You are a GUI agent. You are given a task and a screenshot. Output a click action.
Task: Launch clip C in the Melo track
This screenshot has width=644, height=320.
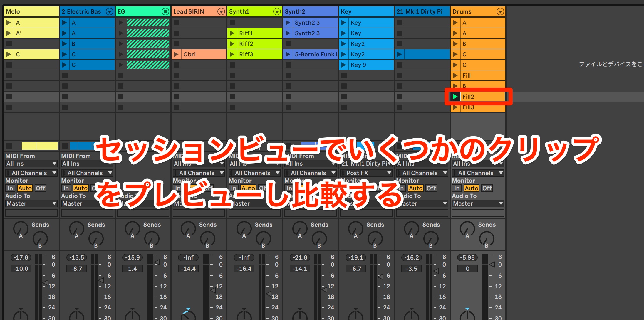point(9,54)
